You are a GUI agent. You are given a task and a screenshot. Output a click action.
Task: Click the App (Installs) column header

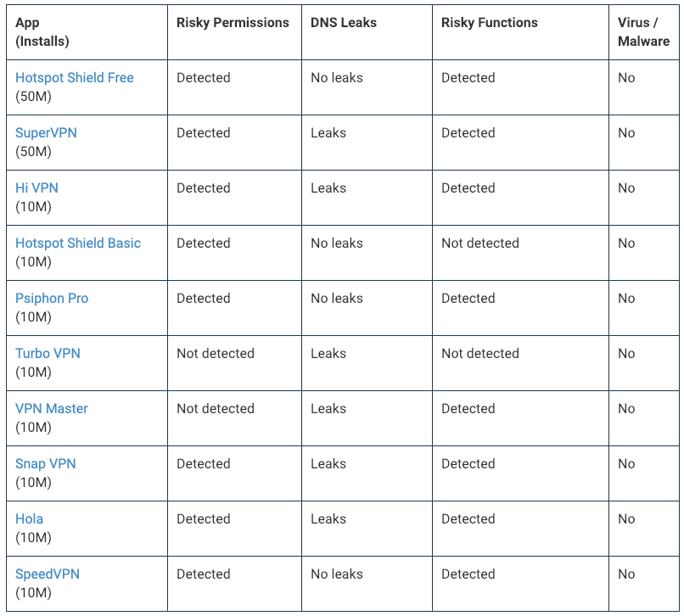[x=42, y=31]
